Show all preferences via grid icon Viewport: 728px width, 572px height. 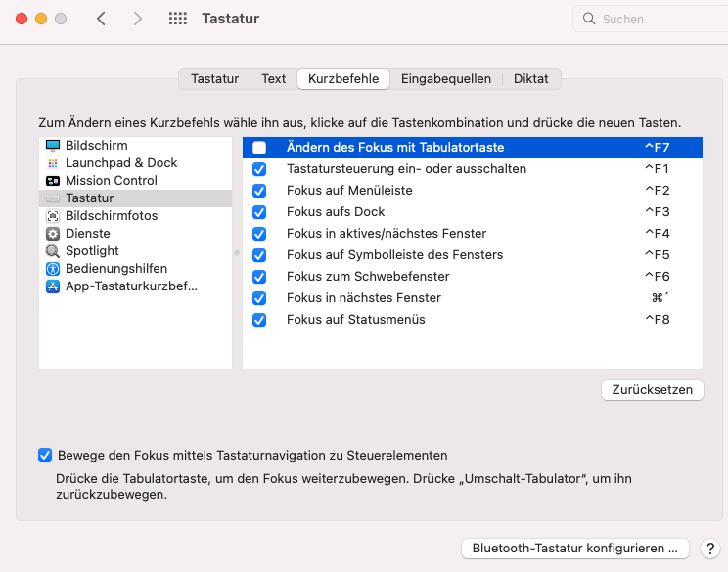pyautogui.click(x=178, y=19)
